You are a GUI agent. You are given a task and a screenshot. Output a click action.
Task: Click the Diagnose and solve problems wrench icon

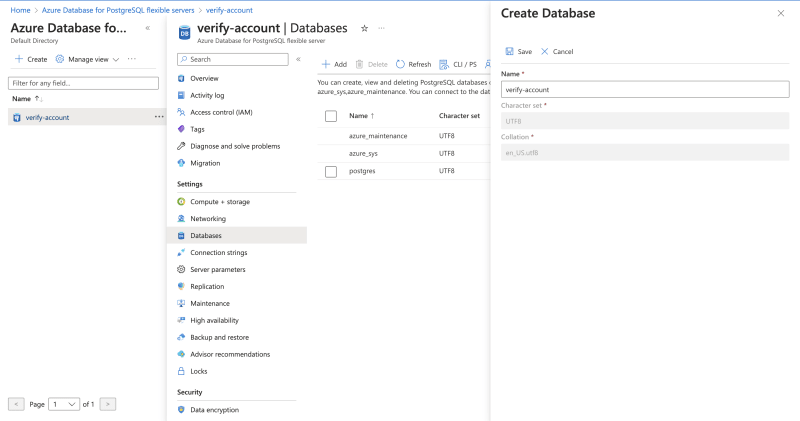point(181,146)
